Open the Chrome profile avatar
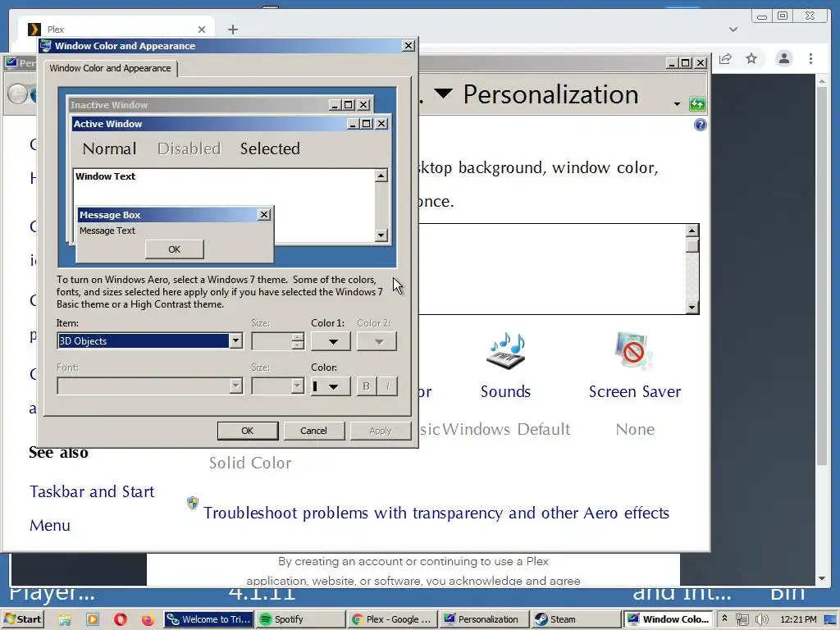 tap(783, 58)
